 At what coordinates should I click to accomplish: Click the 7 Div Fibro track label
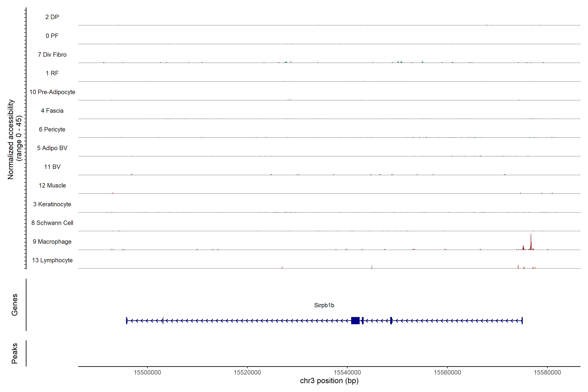click(x=52, y=55)
